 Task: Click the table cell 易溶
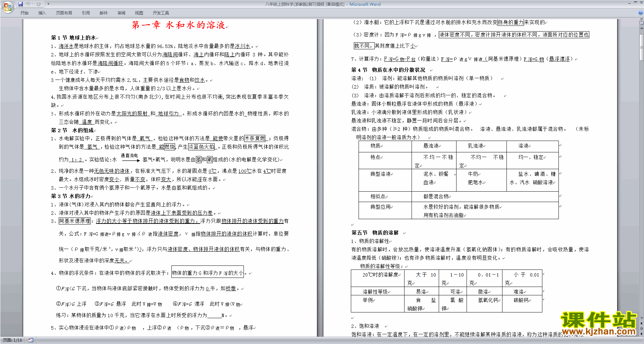coord(421,292)
